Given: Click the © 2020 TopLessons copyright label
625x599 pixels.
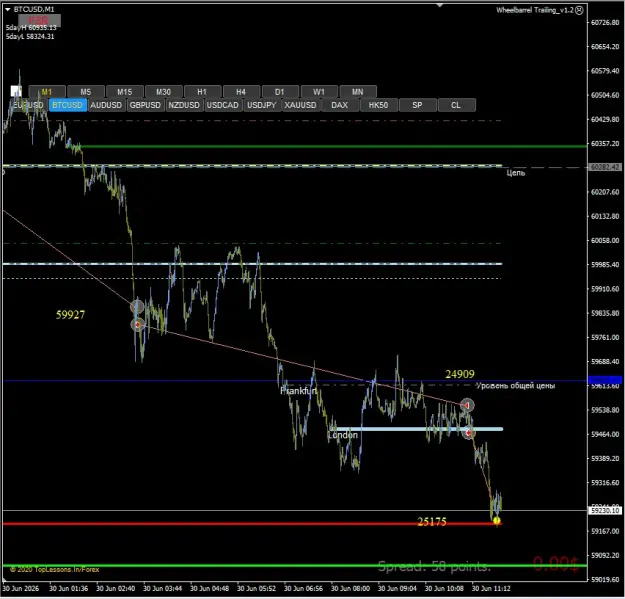Looking at the screenshot, I should tap(55, 570).
